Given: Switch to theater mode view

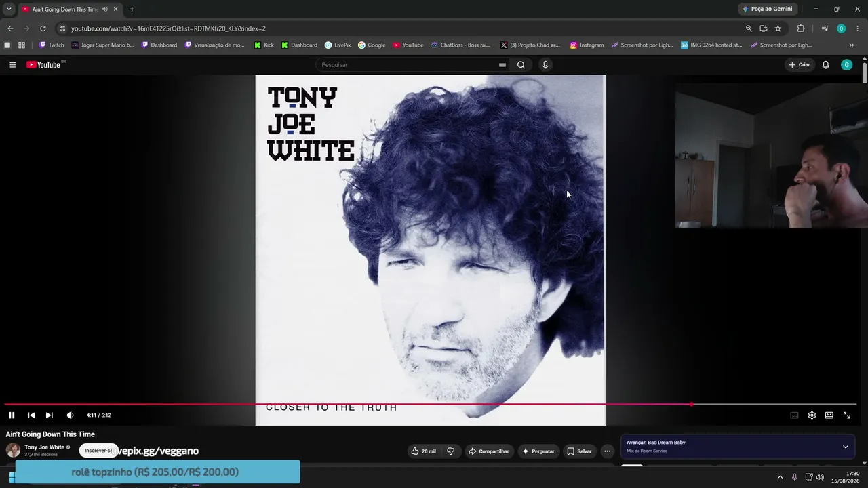Looking at the screenshot, I should pos(829,415).
